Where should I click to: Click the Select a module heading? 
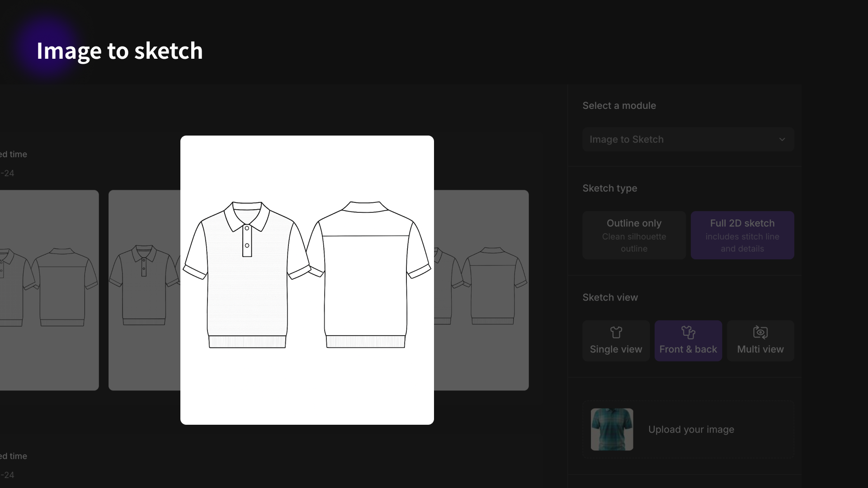(x=619, y=105)
